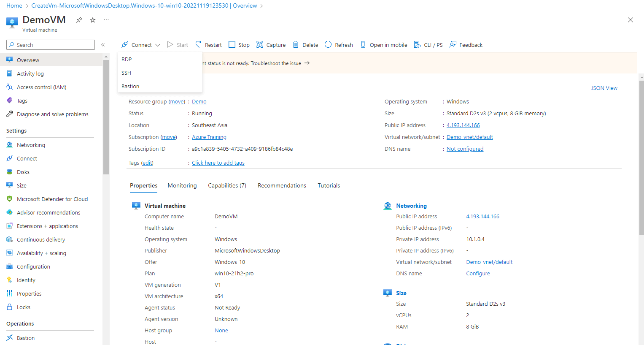Refresh the overview page

pyautogui.click(x=339, y=45)
